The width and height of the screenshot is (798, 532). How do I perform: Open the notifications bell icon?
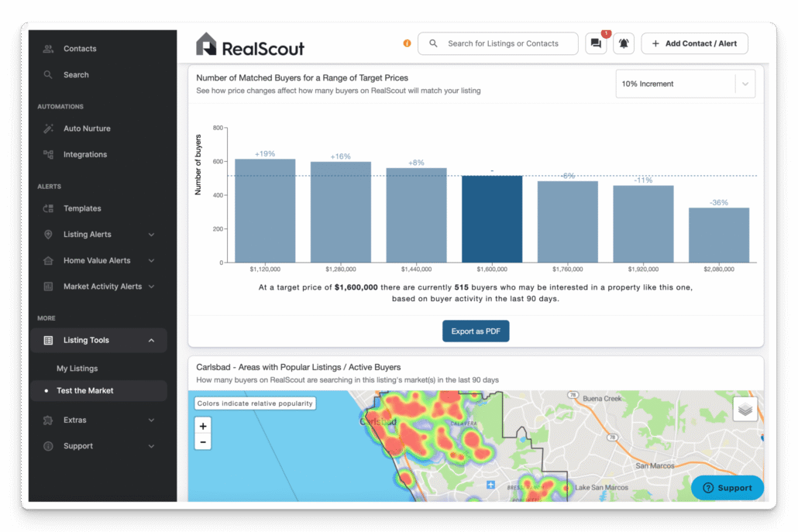click(x=624, y=44)
